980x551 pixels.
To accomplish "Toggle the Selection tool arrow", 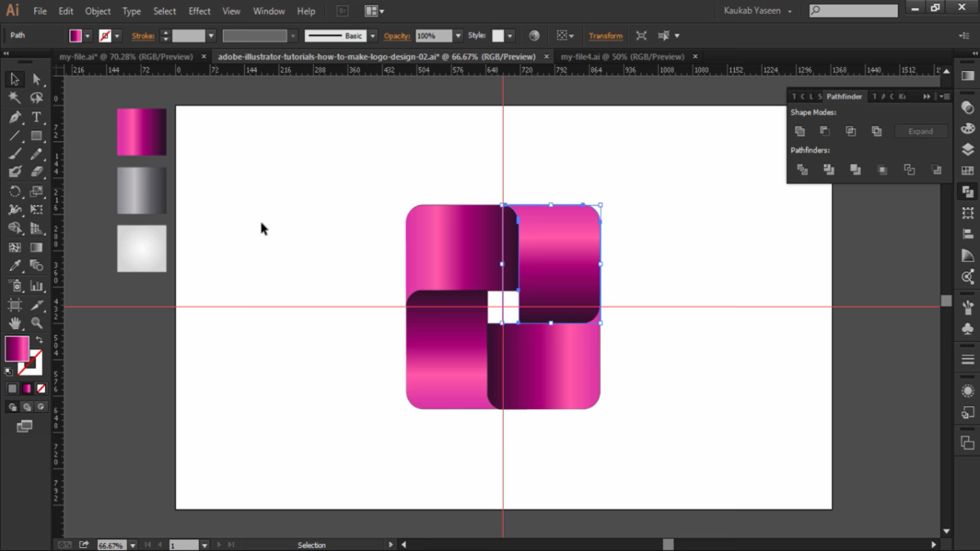I will coord(15,78).
